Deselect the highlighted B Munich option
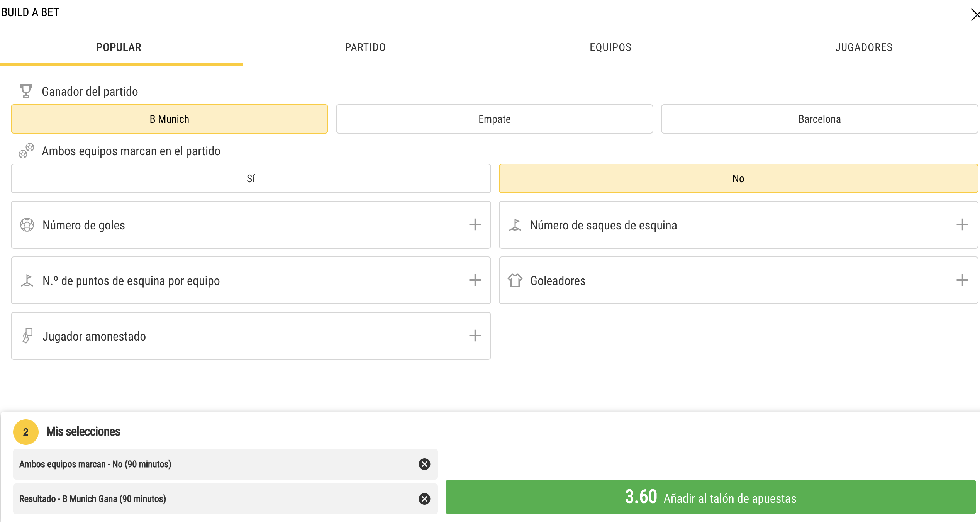The height and width of the screenshot is (529, 980). pyautogui.click(x=170, y=119)
